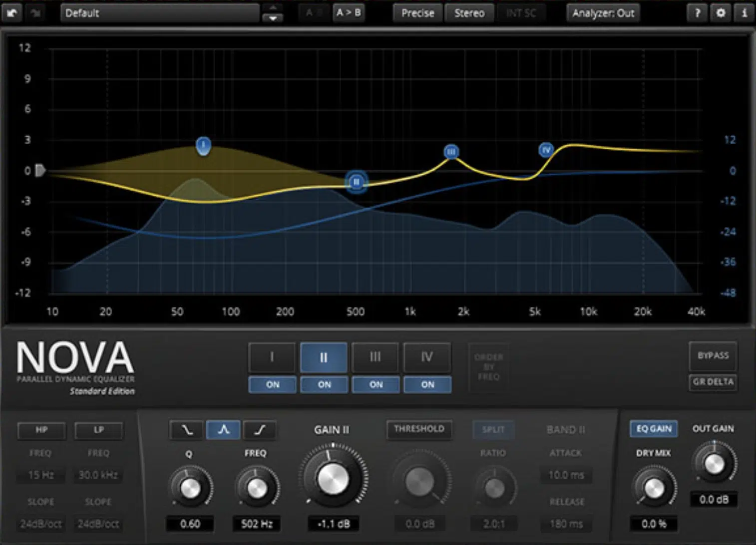This screenshot has height=545, width=756.
Task: Enable the HP high-pass filter
Action: tap(41, 430)
